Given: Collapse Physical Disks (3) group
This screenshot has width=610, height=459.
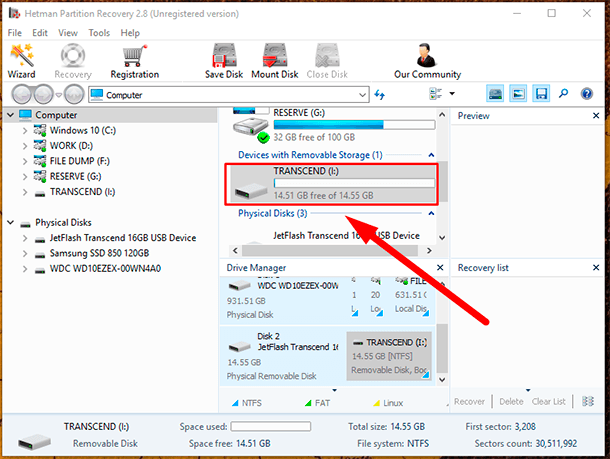Looking at the screenshot, I should 431,214.
